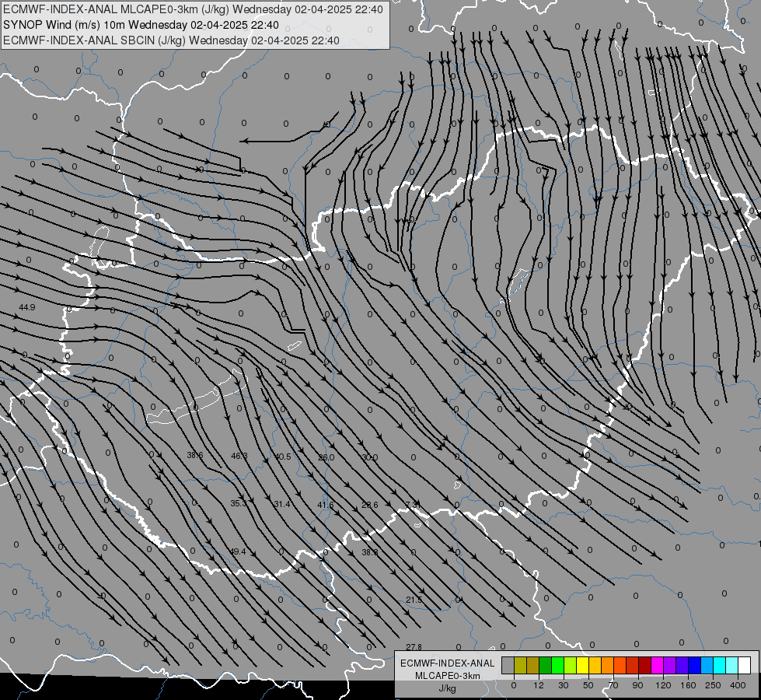
Task: Click the map value 44.9
Action: coord(27,307)
